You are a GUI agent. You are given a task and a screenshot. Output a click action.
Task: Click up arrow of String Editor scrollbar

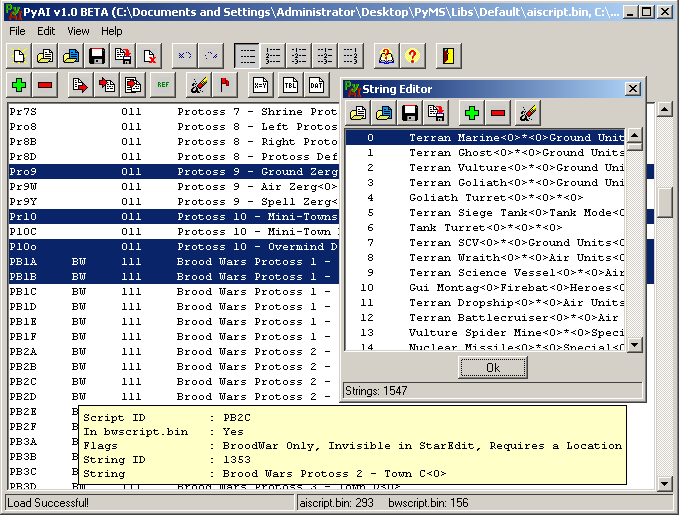[634, 136]
